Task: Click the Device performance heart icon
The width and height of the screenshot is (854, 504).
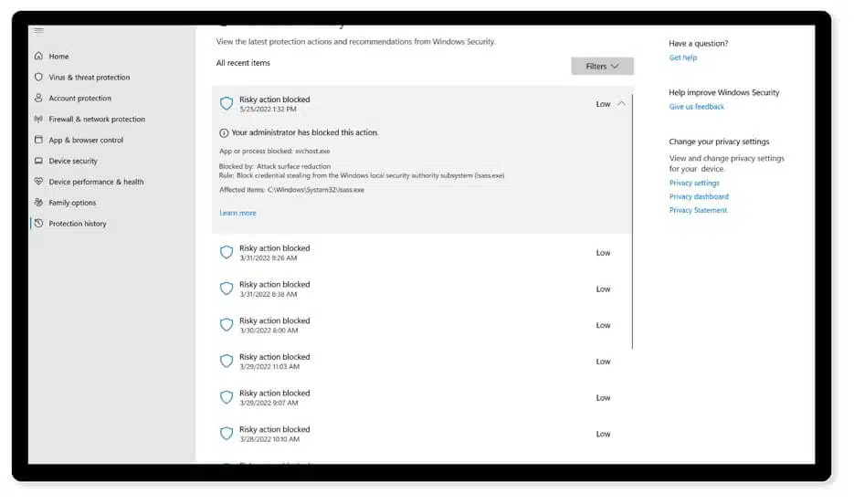Action: [38, 182]
